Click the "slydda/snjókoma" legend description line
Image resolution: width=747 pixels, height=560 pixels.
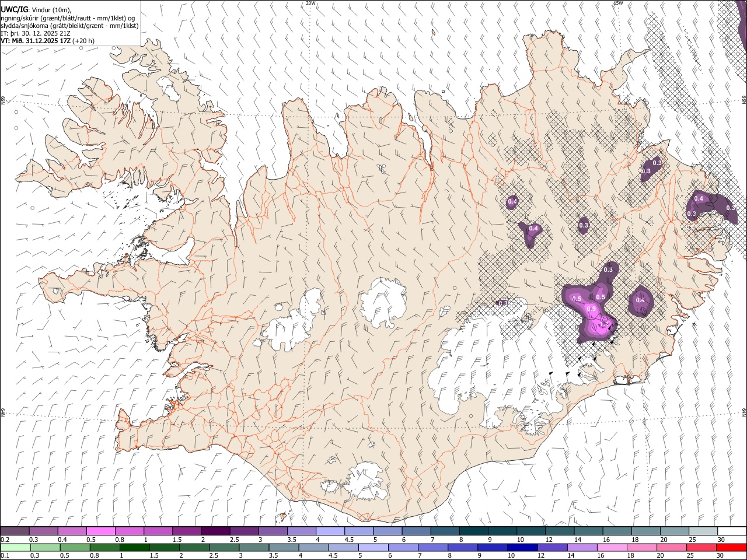point(69,26)
